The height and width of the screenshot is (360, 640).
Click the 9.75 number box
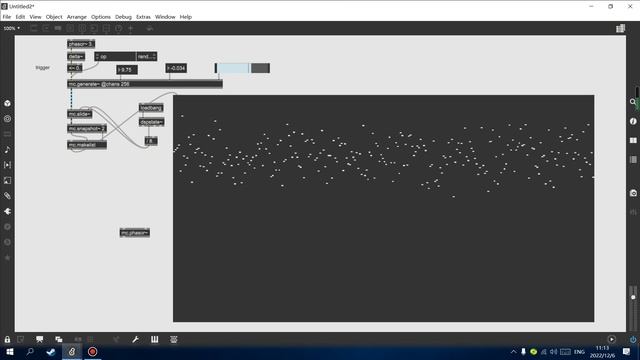(x=127, y=70)
